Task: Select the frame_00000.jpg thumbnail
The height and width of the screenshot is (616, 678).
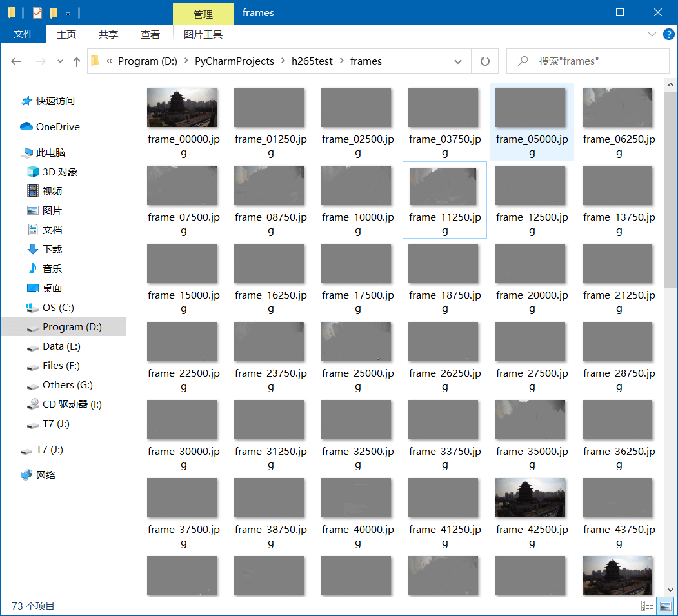Action: point(182,107)
